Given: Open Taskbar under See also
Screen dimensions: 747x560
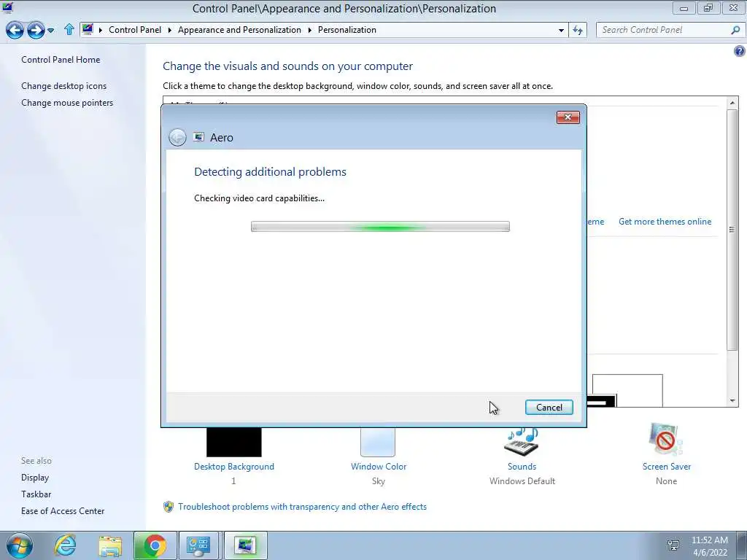Looking at the screenshot, I should pyautogui.click(x=36, y=494).
